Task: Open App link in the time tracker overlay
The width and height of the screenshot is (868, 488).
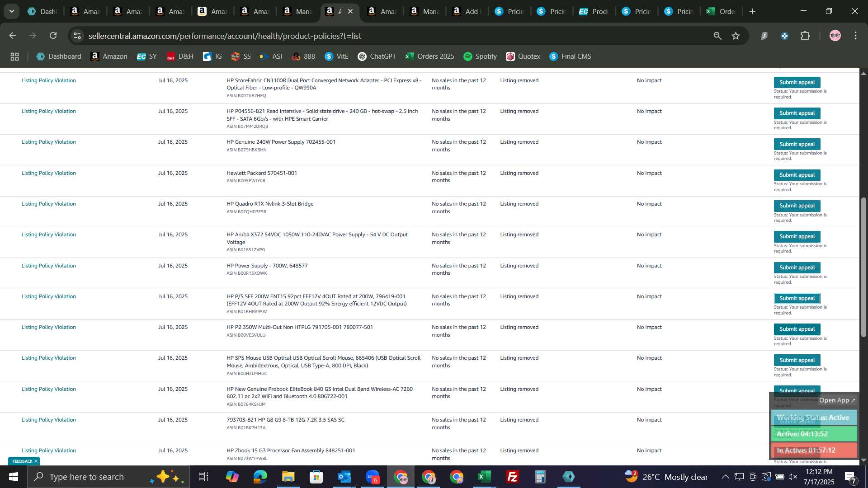Action: click(837, 400)
